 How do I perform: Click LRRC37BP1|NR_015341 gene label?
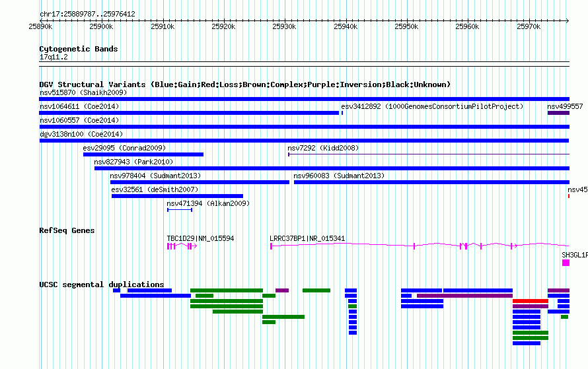pos(307,238)
